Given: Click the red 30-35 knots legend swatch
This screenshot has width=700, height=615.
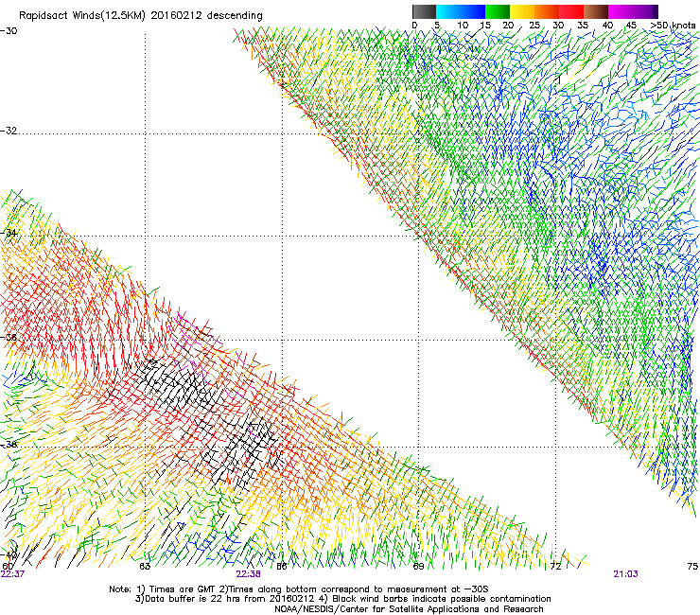Looking at the screenshot, I should click(x=571, y=11).
